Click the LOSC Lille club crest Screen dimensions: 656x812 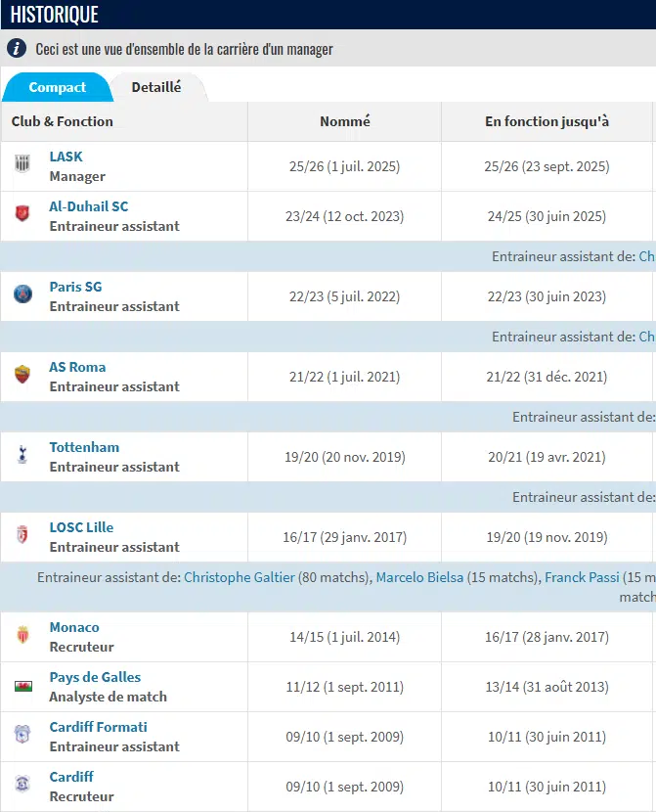22,534
